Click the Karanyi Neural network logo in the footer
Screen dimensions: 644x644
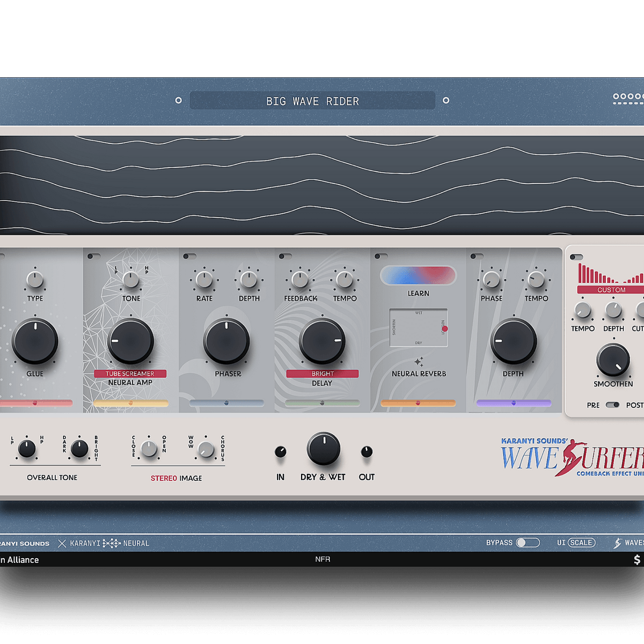[112, 543]
